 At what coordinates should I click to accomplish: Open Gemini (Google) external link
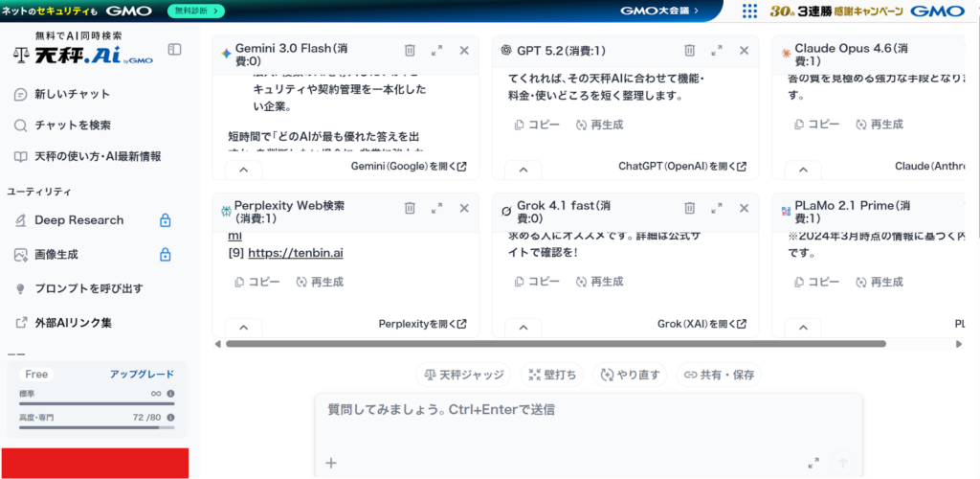(x=409, y=167)
